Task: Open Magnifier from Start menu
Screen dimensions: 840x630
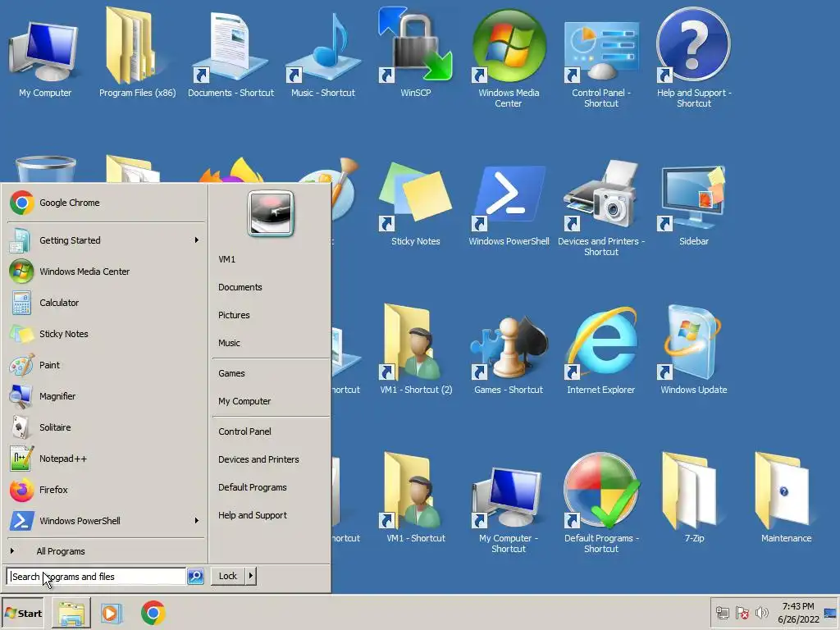Action: point(107,396)
